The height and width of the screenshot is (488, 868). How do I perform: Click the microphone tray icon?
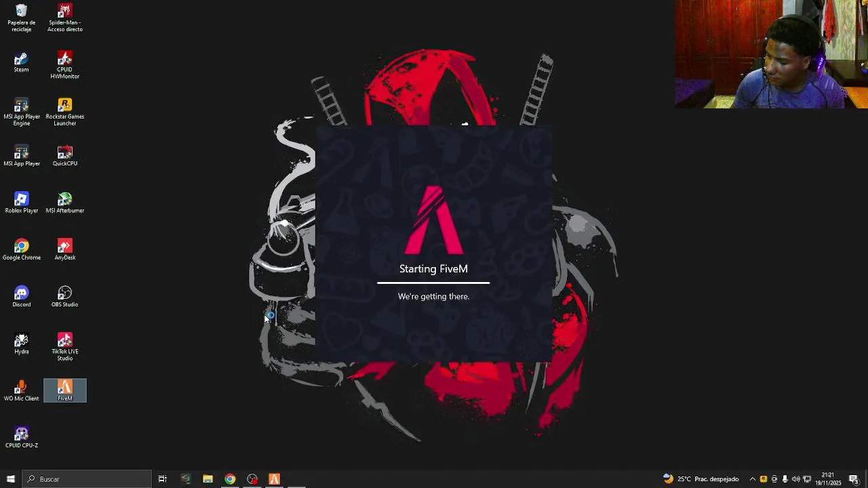pos(785,479)
